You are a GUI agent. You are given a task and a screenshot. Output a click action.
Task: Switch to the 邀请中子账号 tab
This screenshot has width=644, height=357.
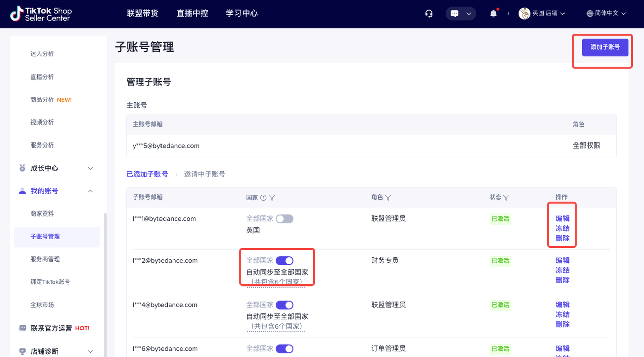click(x=204, y=174)
